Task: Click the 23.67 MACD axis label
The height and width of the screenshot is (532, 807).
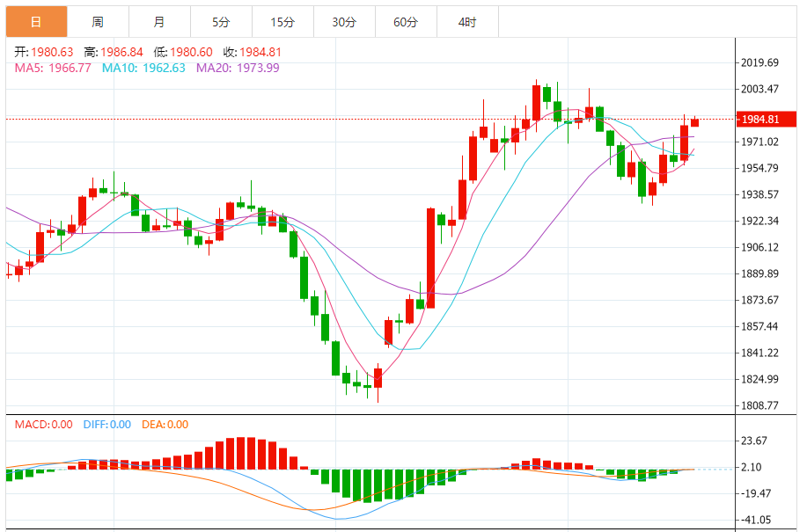Action: point(754,441)
